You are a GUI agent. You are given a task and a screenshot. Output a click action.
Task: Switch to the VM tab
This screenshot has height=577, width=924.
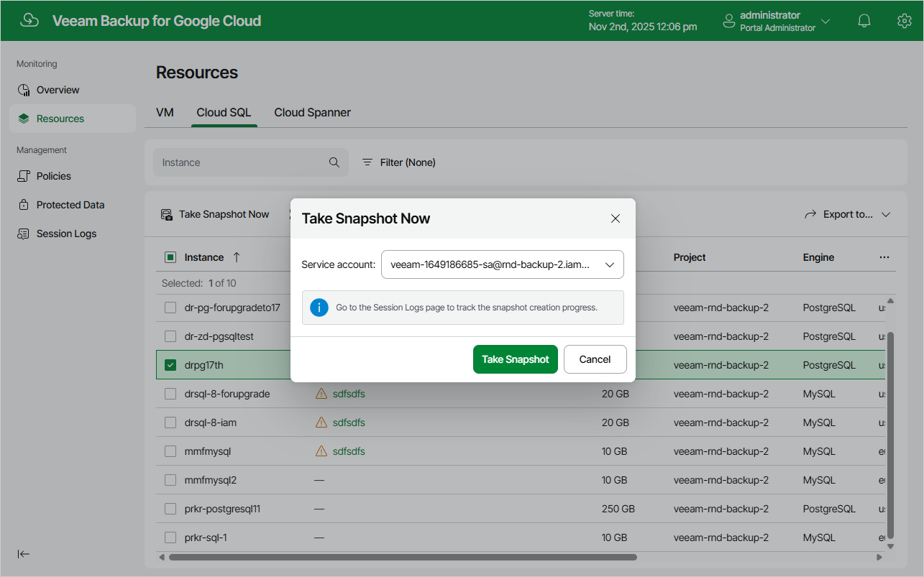[x=165, y=113]
